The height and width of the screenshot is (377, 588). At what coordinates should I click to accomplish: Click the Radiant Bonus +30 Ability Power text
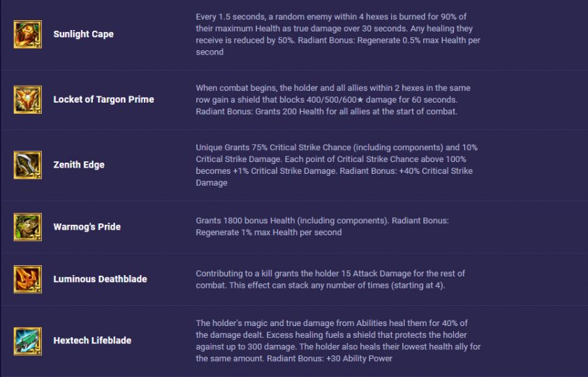click(x=330, y=359)
